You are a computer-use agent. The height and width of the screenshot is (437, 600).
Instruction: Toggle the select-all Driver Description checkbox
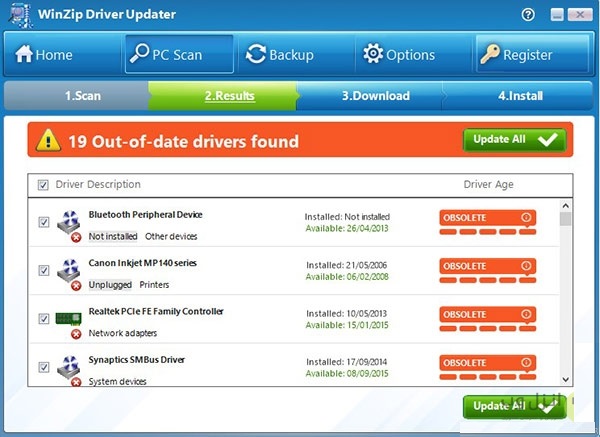(43, 185)
